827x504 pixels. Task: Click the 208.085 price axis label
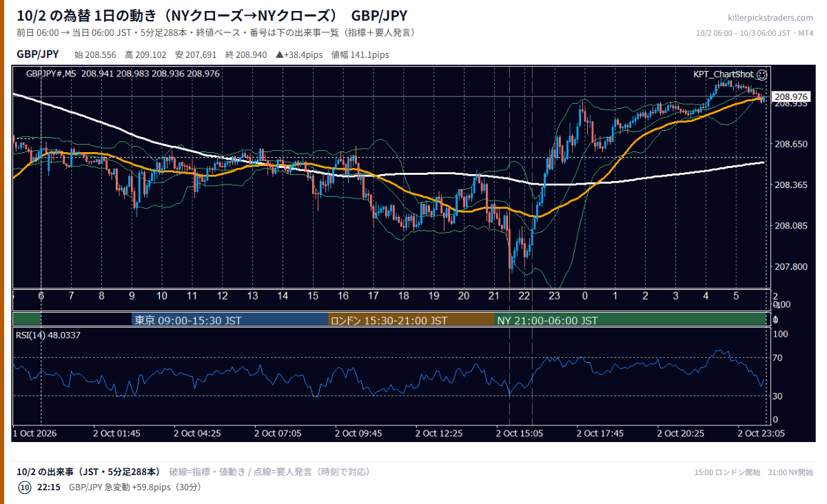click(x=791, y=226)
